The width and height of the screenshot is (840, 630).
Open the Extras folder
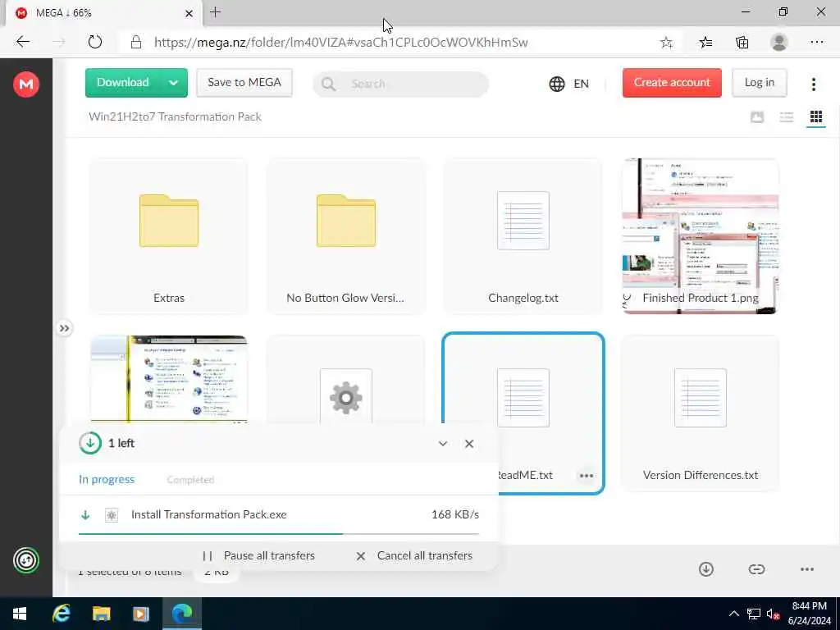(169, 235)
